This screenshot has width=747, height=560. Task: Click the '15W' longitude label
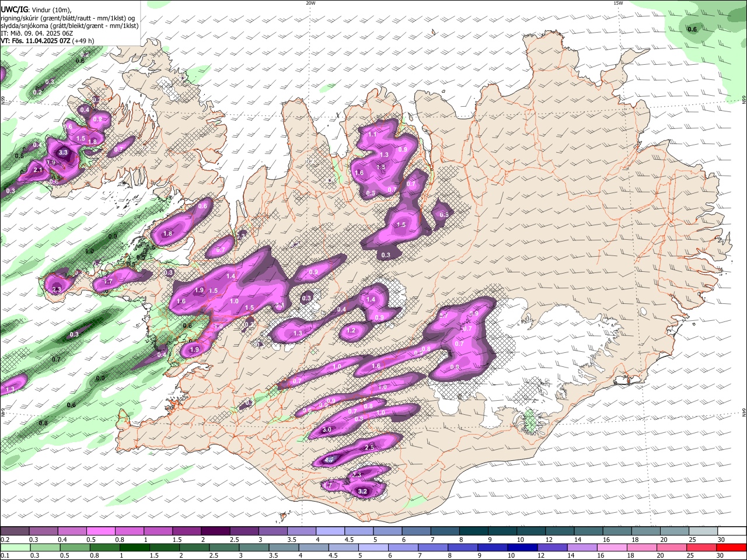coord(618,3)
